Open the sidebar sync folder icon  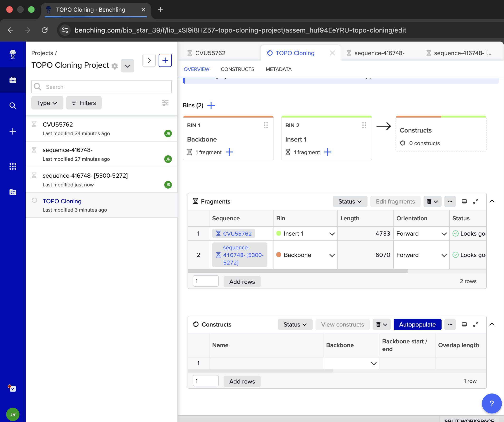pyautogui.click(x=13, y=192)
